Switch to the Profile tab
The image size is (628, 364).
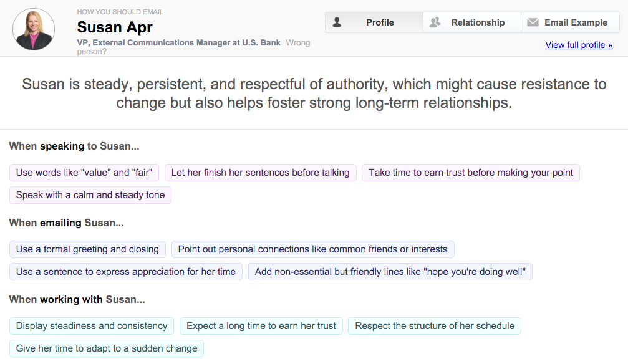pos(374,22)
